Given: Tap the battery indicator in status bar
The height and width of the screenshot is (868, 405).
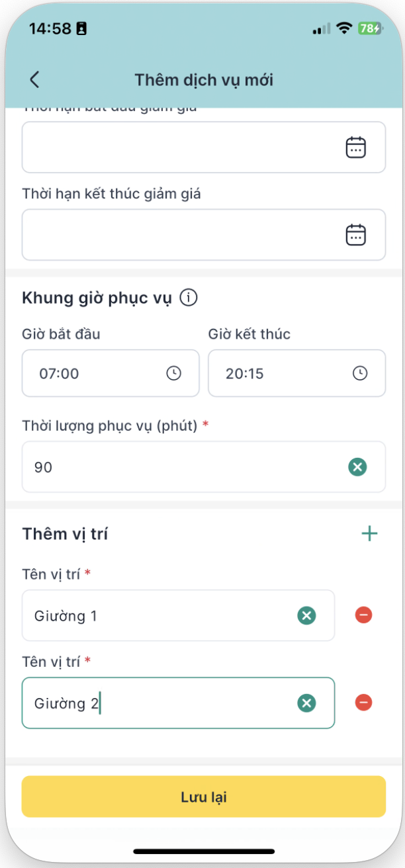Looking at the screenshot, I should tap(369, 28).
